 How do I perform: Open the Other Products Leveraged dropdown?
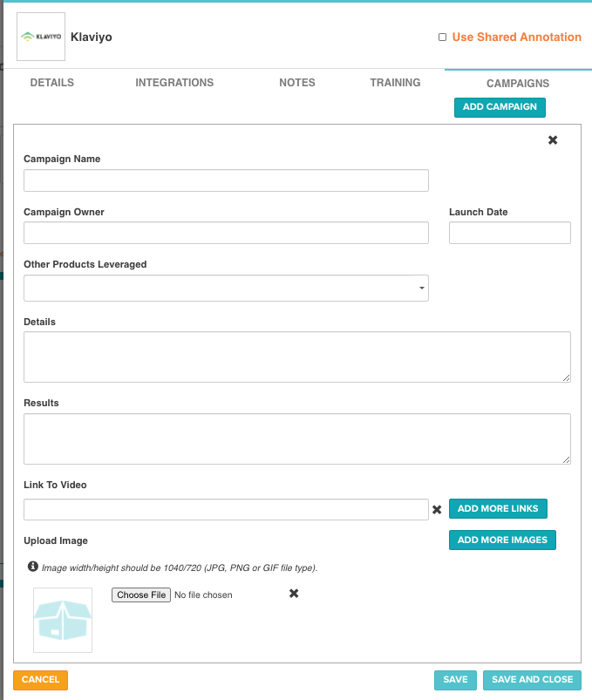[x=227, y=288]
